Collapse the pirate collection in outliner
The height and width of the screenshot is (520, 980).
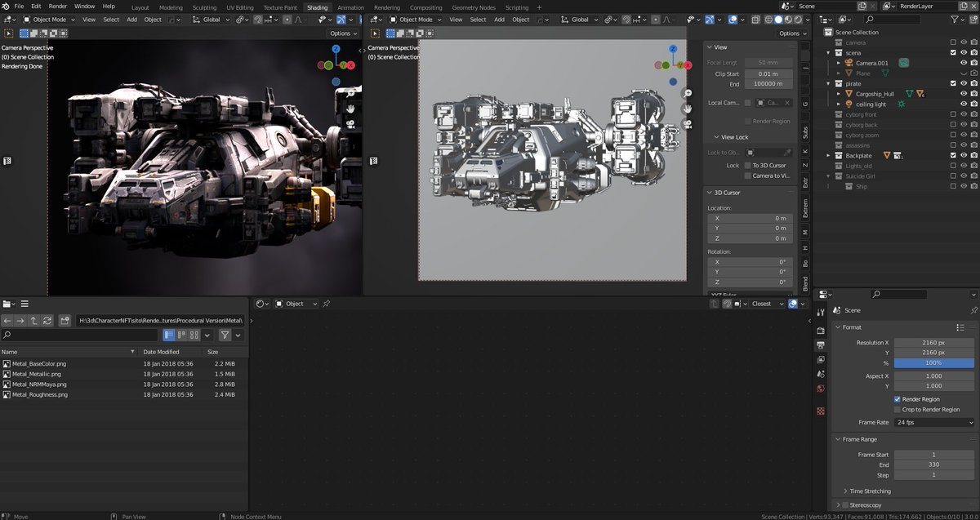(x=828, y=83)
